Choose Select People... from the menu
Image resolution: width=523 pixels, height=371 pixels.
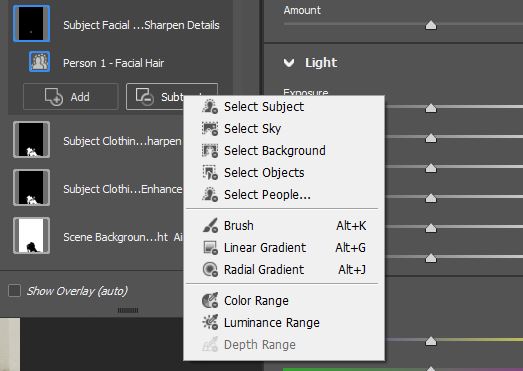[x=268, y=195]
